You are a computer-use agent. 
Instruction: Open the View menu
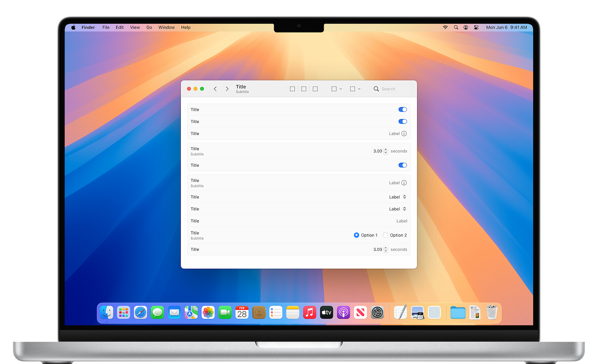(135, 27)
